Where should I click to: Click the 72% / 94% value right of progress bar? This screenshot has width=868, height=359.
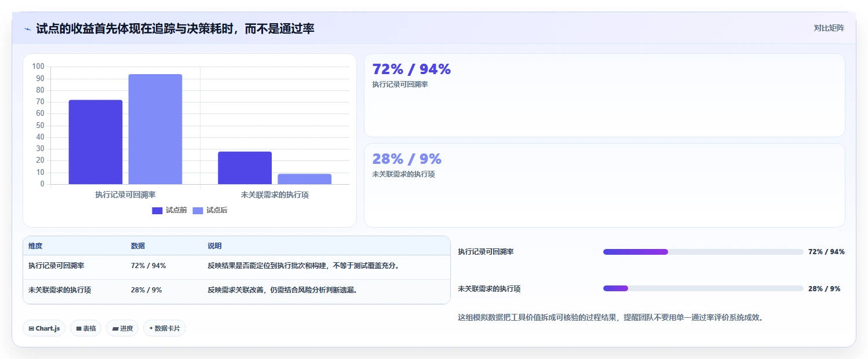(x=826, y=252)
